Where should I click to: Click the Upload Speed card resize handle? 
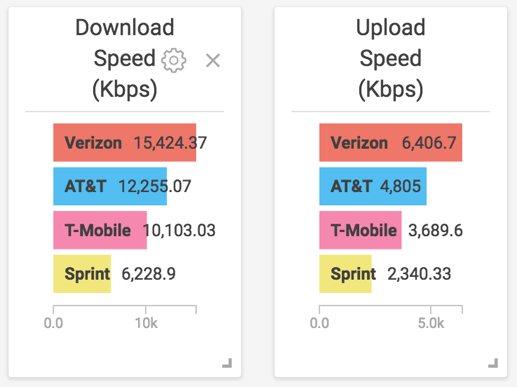pyautogui.click(x=493, y=363)
